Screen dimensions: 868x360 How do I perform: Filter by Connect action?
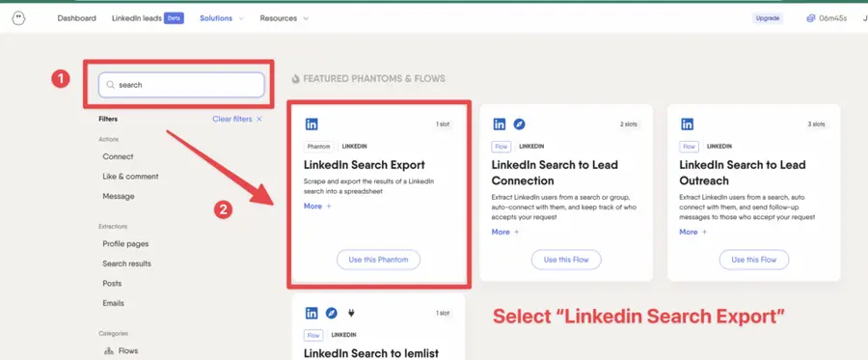pyautogui.click(x=118, y=156)
